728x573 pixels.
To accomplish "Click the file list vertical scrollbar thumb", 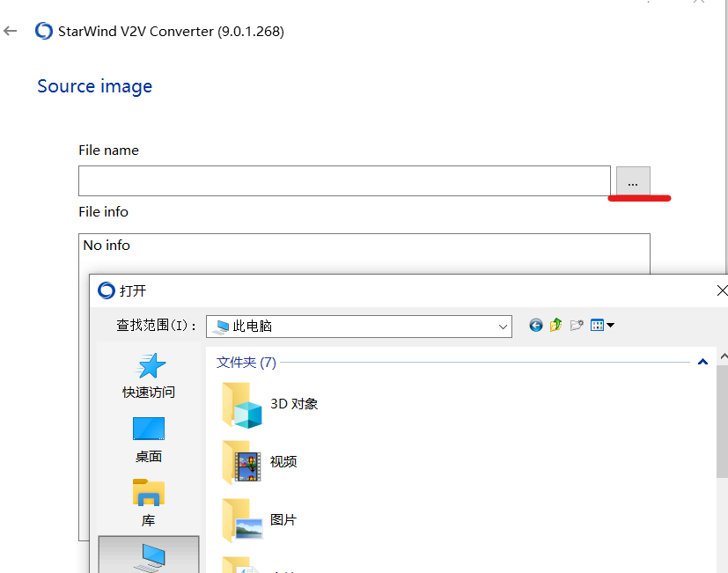I will 723,422.
